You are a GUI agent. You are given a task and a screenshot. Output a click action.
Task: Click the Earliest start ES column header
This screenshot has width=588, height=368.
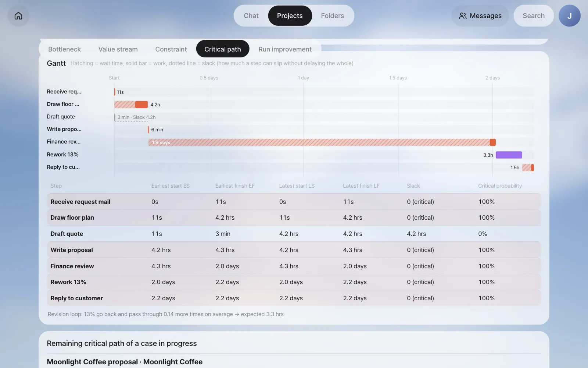pyautogui.click(x=171, y=186)
